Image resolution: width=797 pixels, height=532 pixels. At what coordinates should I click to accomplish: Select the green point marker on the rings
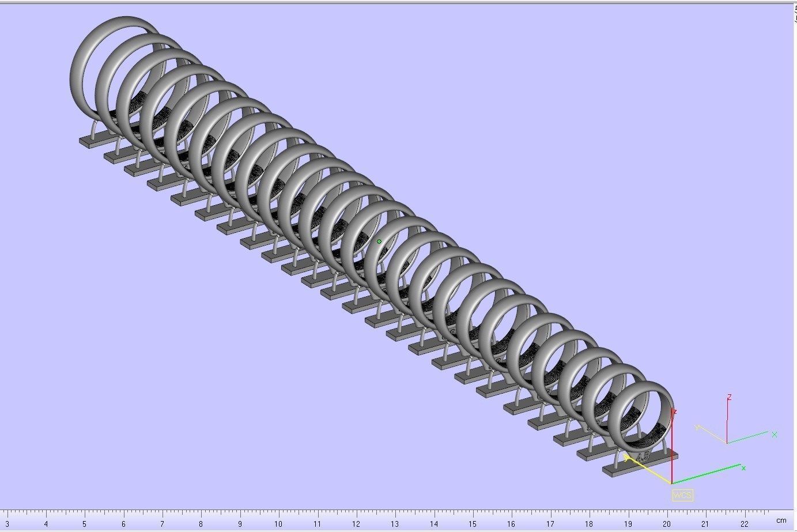[x=379, y=242]
